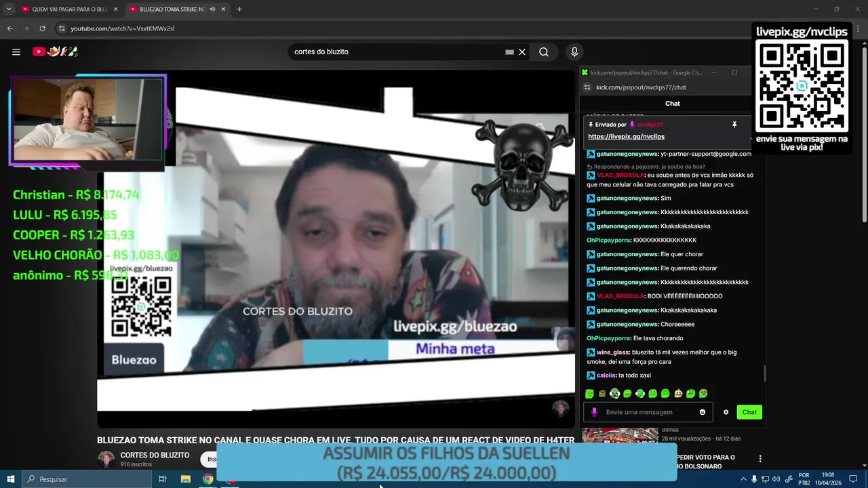The image size is (868, 488).
Task: Open the pinned https://livepix.gg/nvclips link
Action: (x=626, y=136)
